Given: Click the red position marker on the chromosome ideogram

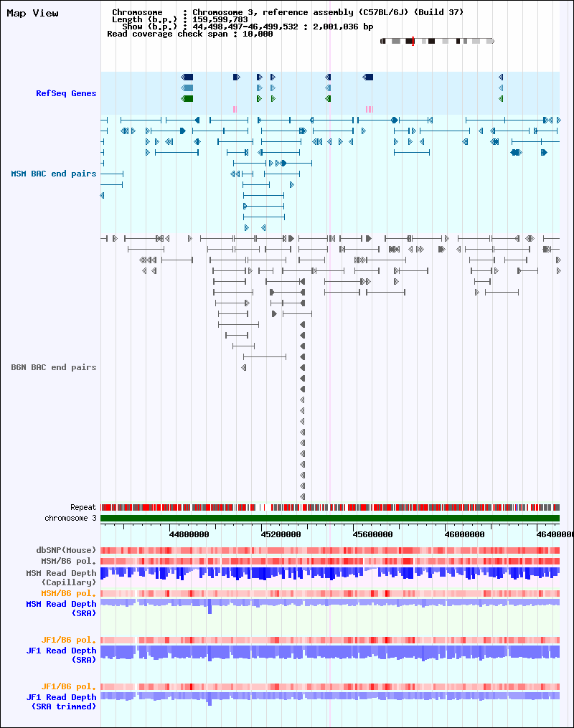Looking at the screenshot, I should (413, 42).
